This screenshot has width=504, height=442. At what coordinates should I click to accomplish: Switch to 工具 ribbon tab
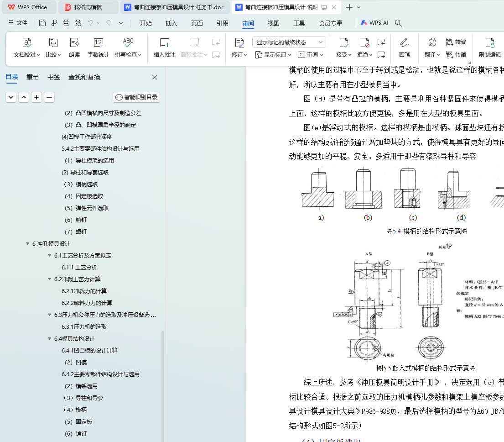[299, 23]
